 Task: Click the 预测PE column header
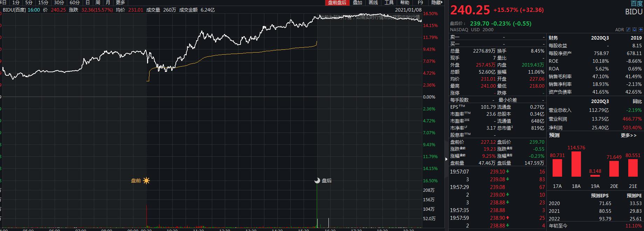(634, 196)
